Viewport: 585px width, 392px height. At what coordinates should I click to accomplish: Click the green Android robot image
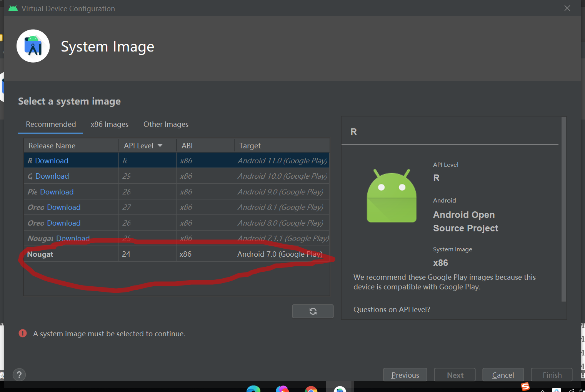(392, 196)
